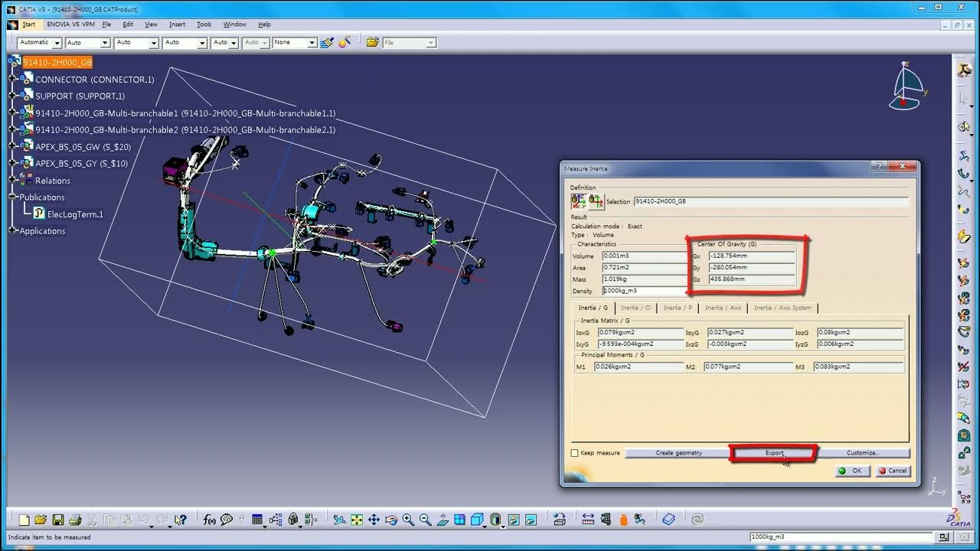Open the Insert menu
980x551 pixels.
[177, 24]
